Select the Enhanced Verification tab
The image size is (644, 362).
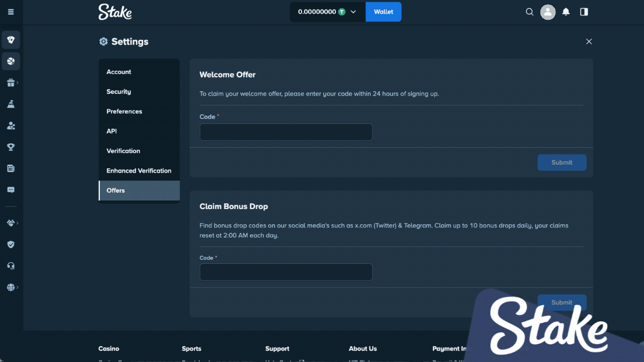pyautogui.click(x=139, y=171)
